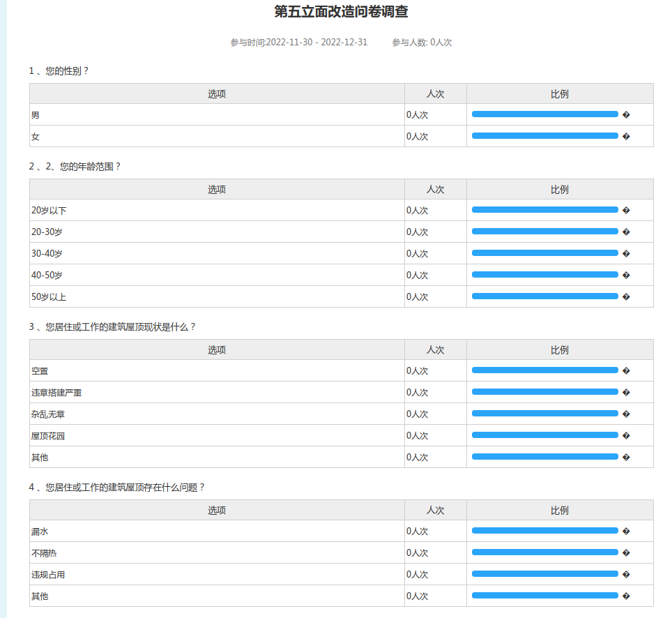Viewport: 672px width, 618px height.
Task: Click the 人次 count for 50岁以上
Action: click(x=418, y=297)
